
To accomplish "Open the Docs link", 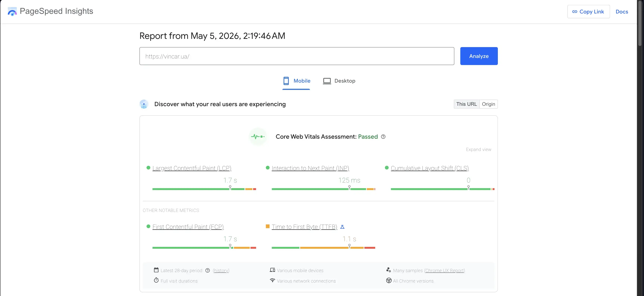I will pyautogui.click(x=622, y=12).
